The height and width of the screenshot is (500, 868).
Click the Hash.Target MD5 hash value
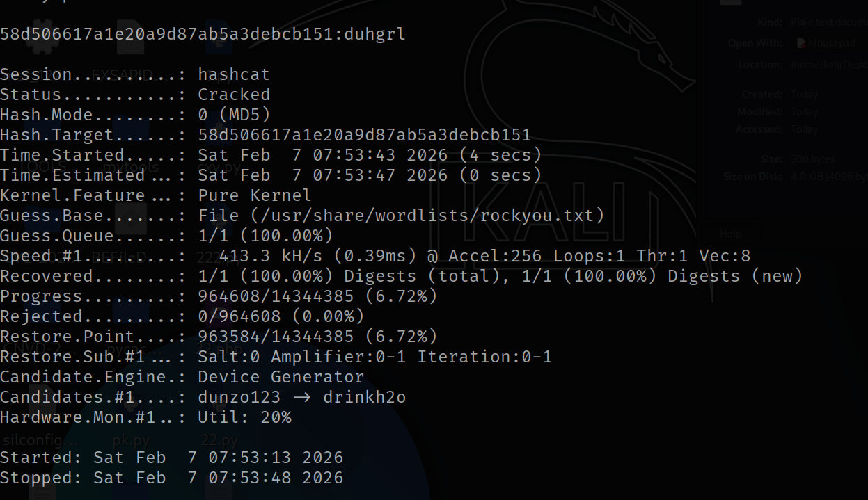coord(364,135)
